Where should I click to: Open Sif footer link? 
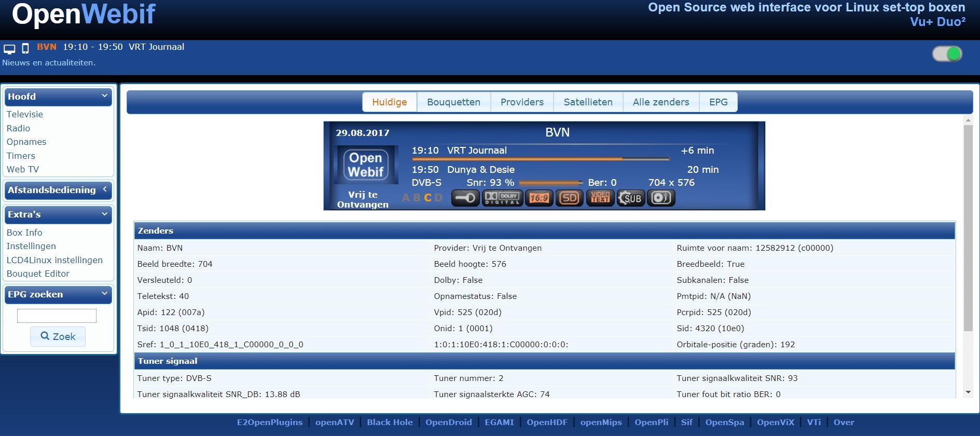click(687, 423)
